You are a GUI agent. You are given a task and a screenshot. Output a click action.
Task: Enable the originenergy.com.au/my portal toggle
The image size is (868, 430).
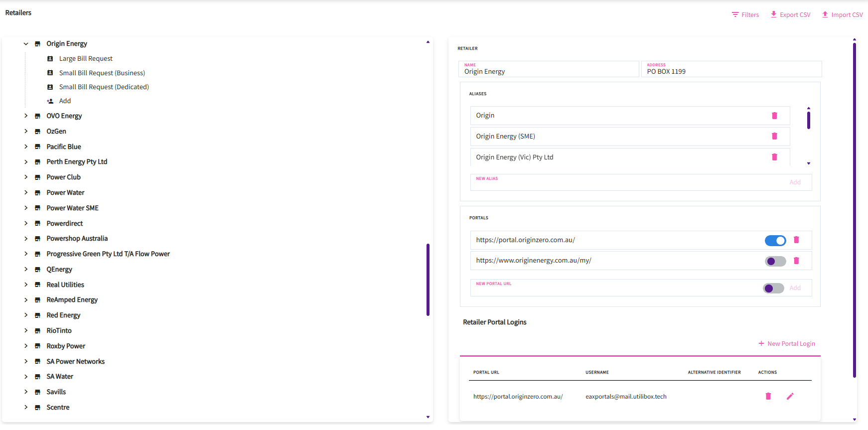click(x=775, y=261)
